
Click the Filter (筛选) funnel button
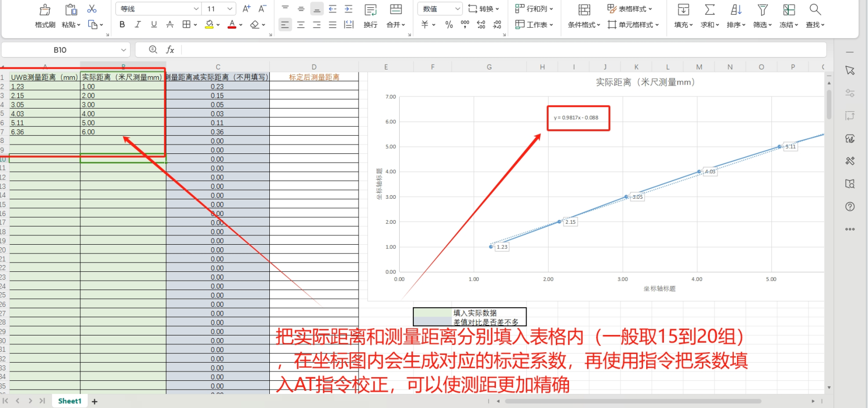pyautogui.click(x=763, y=16)
